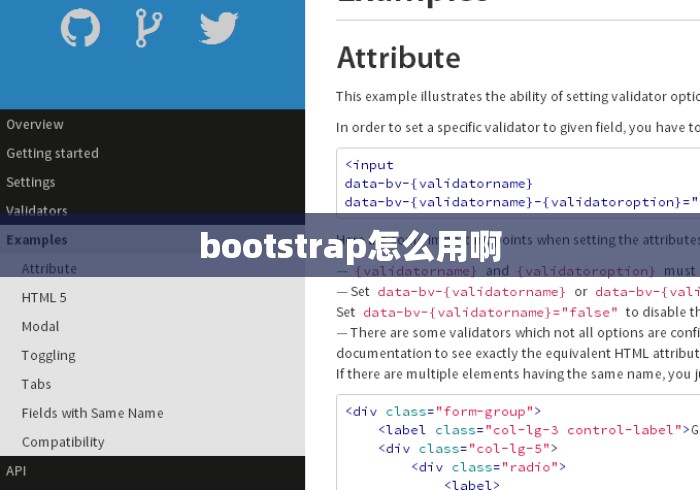Open Validators sidebar item

pyautogui.click(x=37, y=211)
